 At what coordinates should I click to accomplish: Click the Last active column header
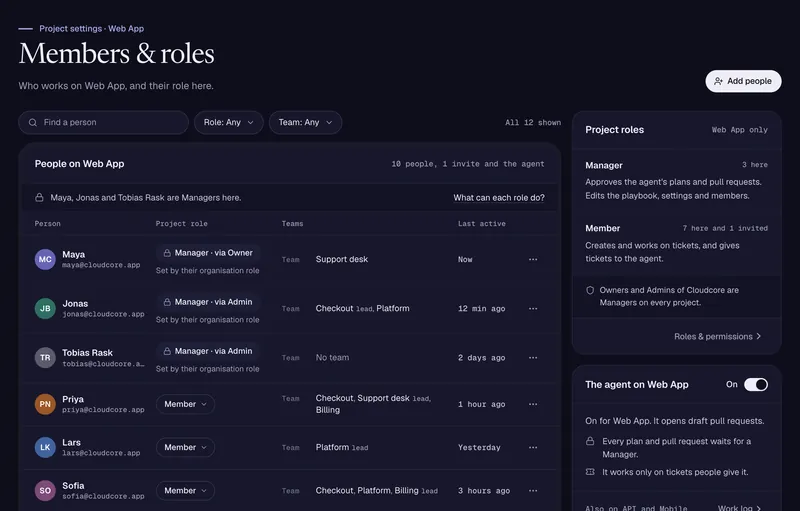point(482,224)
